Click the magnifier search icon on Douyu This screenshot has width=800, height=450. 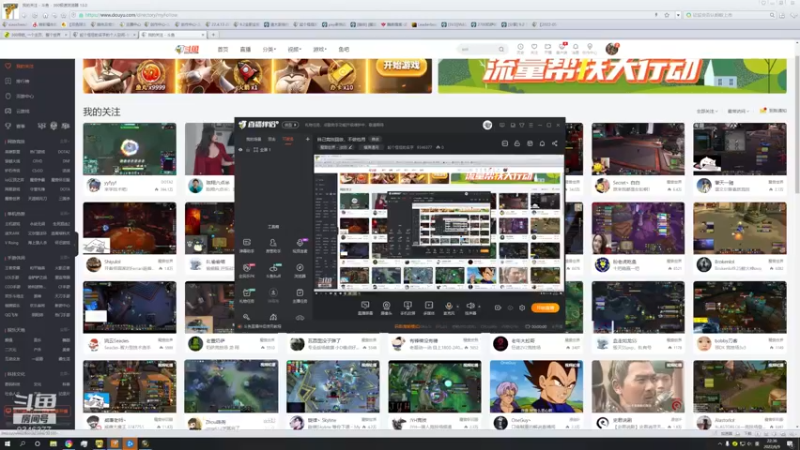click(502, 49)
